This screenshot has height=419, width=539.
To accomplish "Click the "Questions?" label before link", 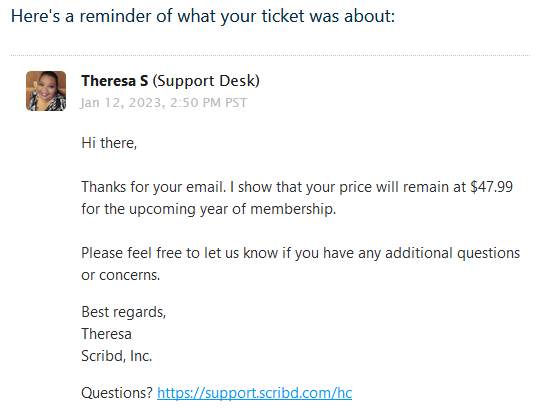I will point(117,393).
